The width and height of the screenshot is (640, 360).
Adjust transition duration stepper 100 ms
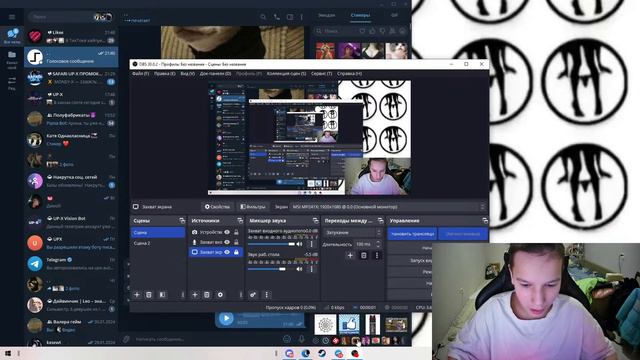(378, 244)
